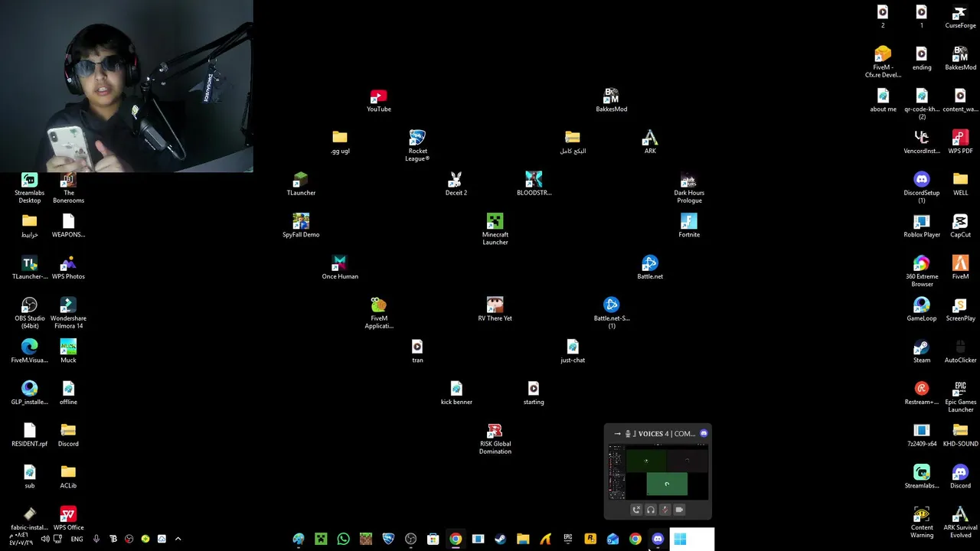Open the FiveM icon beside 360 Extreme Browser
This screenshot has width=980, height=551.
pos(960,268)
